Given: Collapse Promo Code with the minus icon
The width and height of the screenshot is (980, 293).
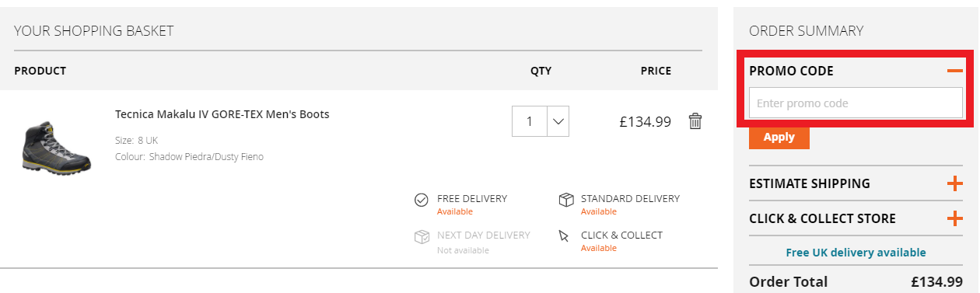Looking at the screenshot, I should 954,71.
